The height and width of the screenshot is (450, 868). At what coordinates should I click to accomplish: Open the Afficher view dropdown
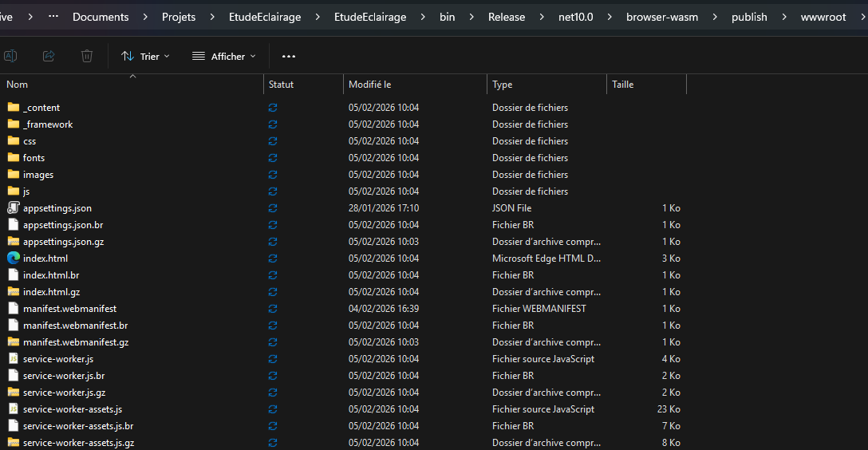224,56
